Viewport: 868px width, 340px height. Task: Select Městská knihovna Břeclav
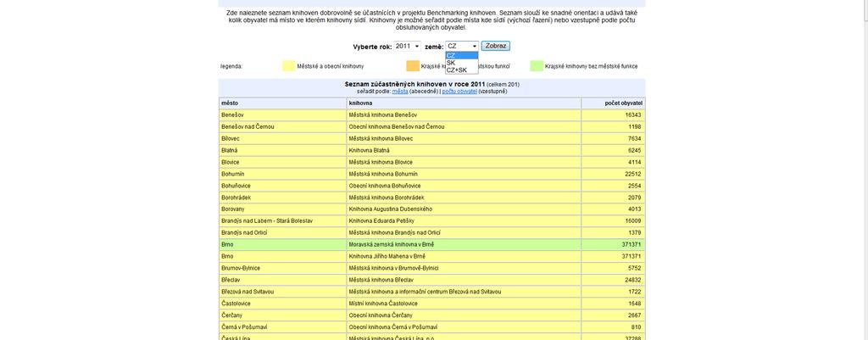tap(464, 280)
